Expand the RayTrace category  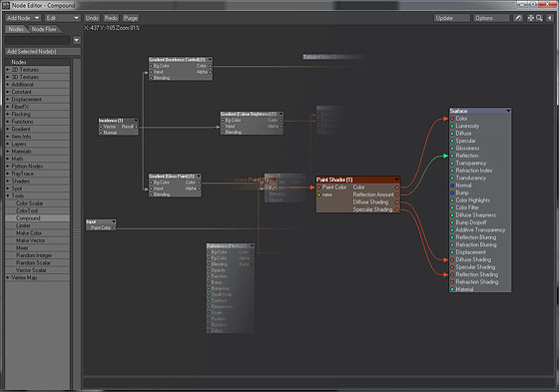[8, 174]
